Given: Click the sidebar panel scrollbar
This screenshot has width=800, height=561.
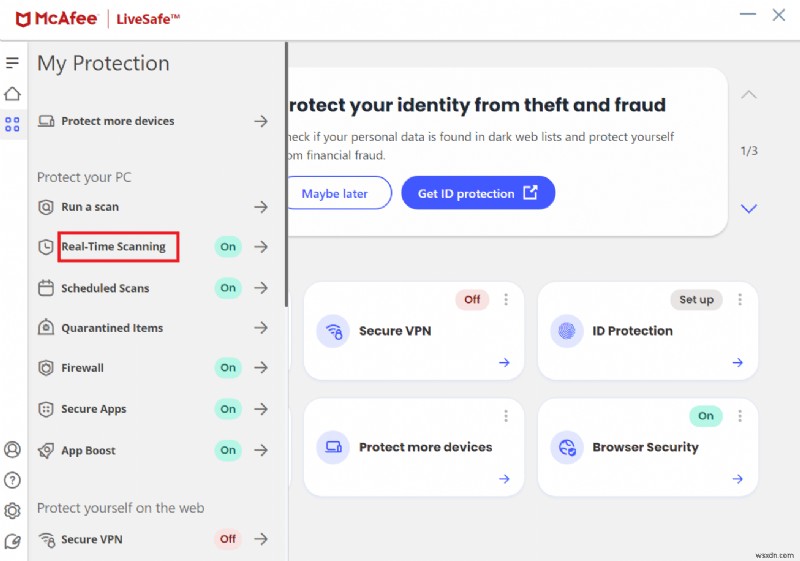Looking at the screenshot, I should 287,170.
